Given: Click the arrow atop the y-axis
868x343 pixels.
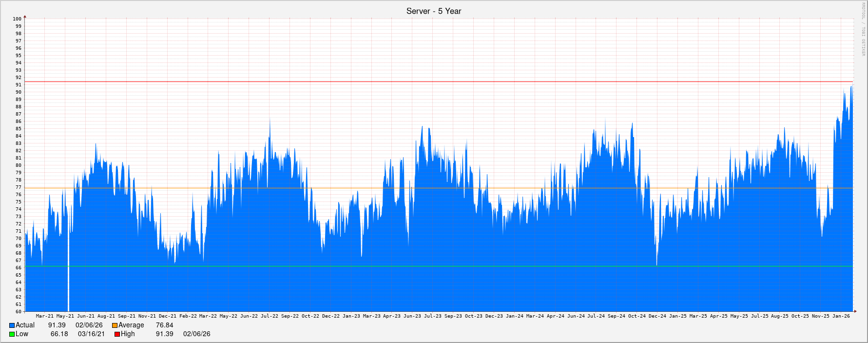Looking at the screenshot, I should [x=25, y=17].
